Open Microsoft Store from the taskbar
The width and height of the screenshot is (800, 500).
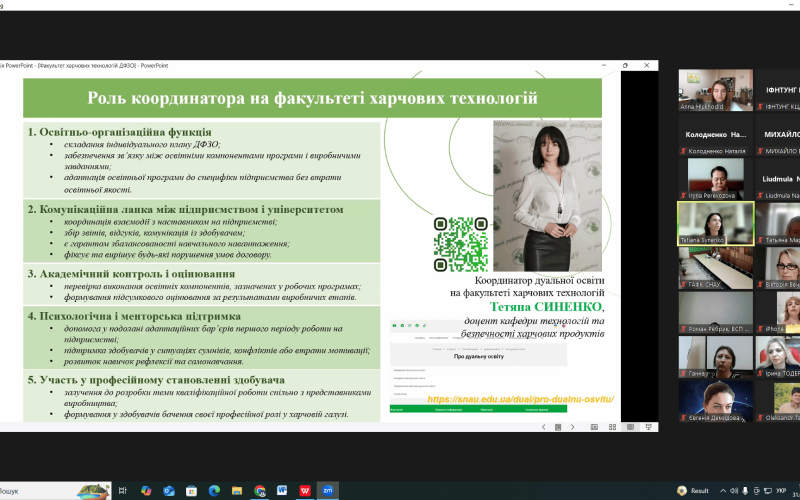[x=191, y=491]
